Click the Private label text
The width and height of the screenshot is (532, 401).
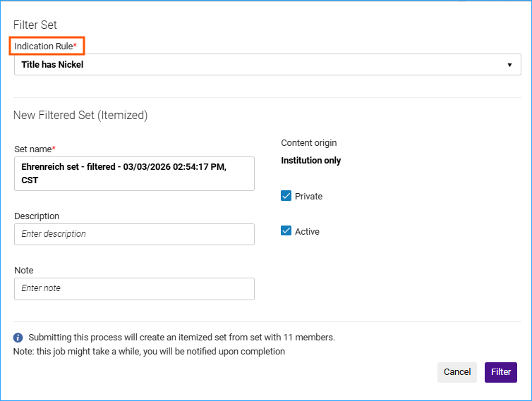308,196
